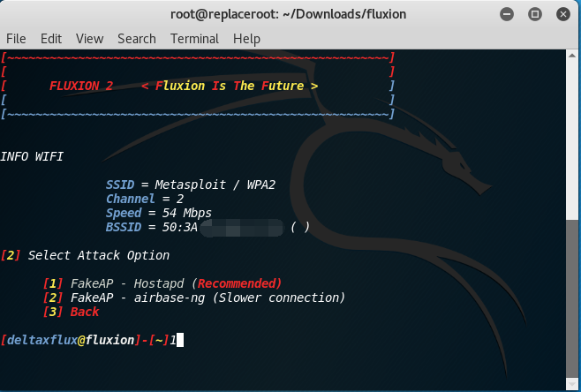This screenshot has width=581, height=392.
Task: Click the Select Attack Option line
Action: [x=85, y=255]
